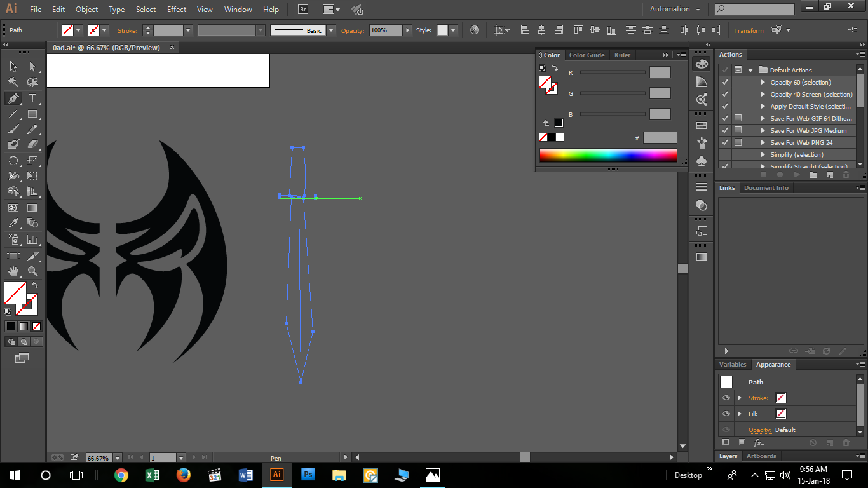Viewport: 868px width, 488px height.
Task: Select the Zoom tool in toolbox
Action: 32,271
